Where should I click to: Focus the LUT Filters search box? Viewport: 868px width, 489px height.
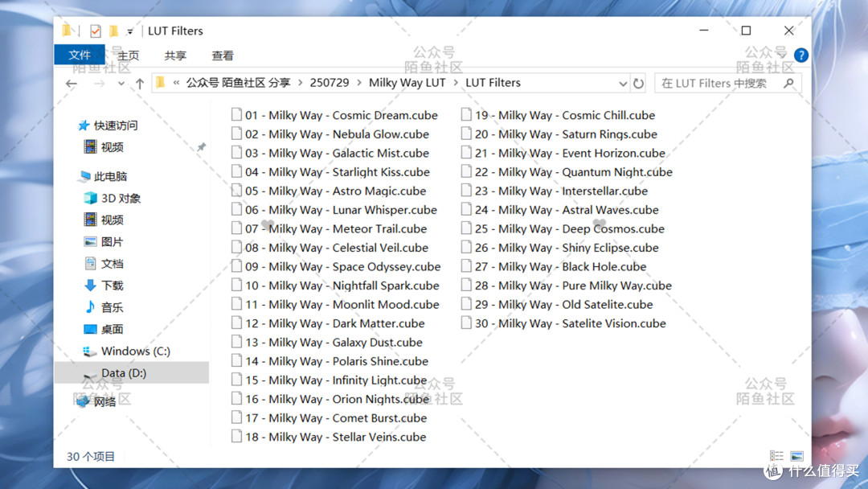coord(727,83)
